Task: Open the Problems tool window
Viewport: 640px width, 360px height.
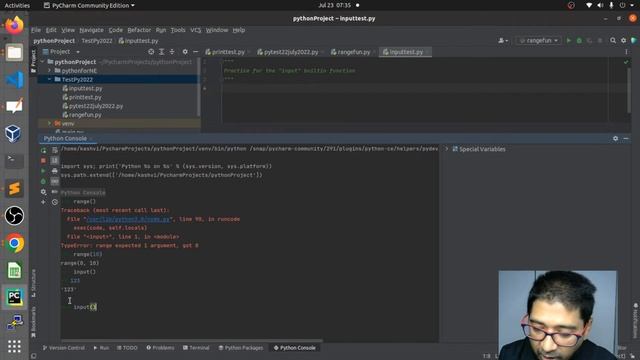Action: pyautogui.click(x=160, y=348)
